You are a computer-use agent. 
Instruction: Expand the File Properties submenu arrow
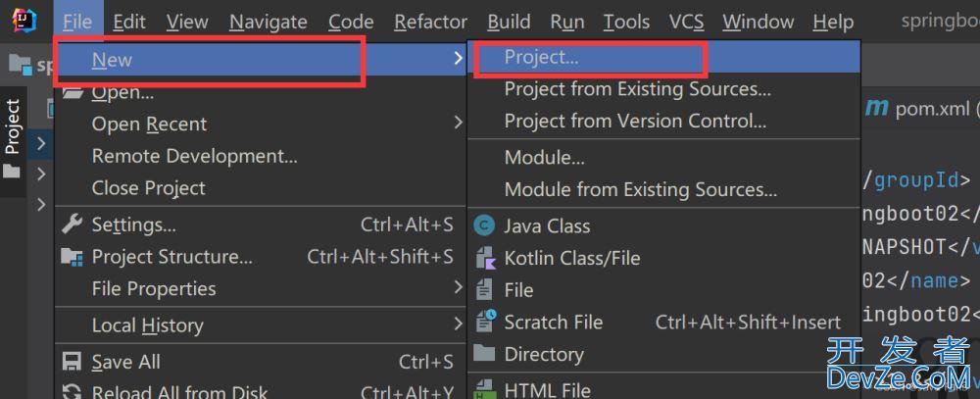pyautogui.click(x=458, y=288)
